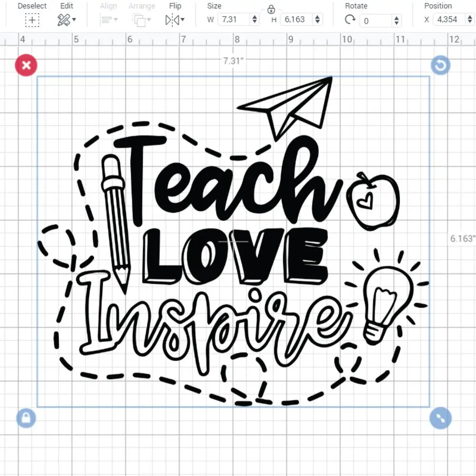This screenshot has height=476, width=476.
Task: Click the Arrange layers icon
Action: coord(139,20)
